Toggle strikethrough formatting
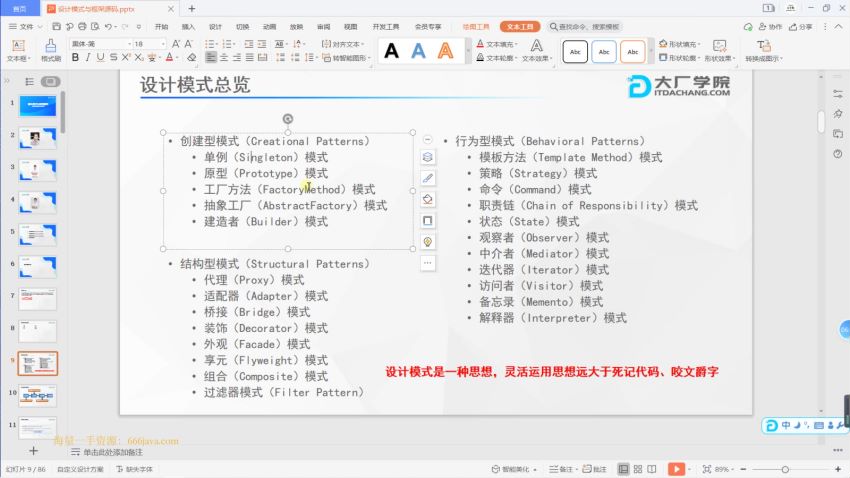Viewport: 850px width, 478px height. coord(115,58)
